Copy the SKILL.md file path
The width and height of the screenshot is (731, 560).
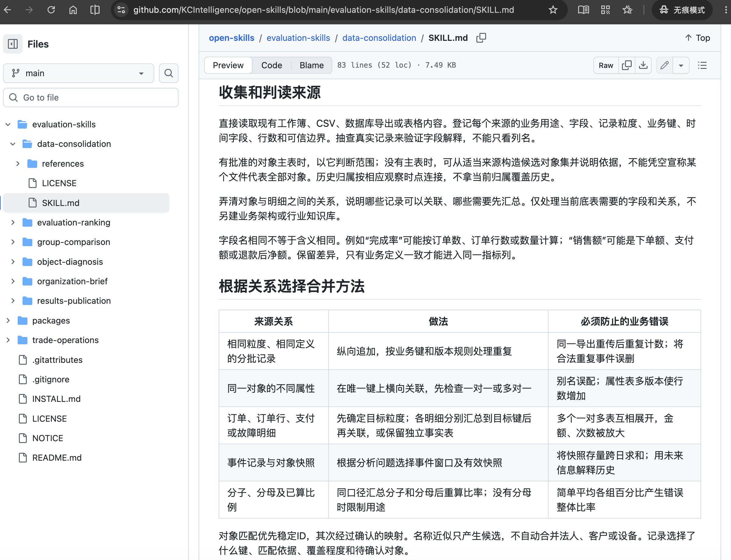[481, 38]
